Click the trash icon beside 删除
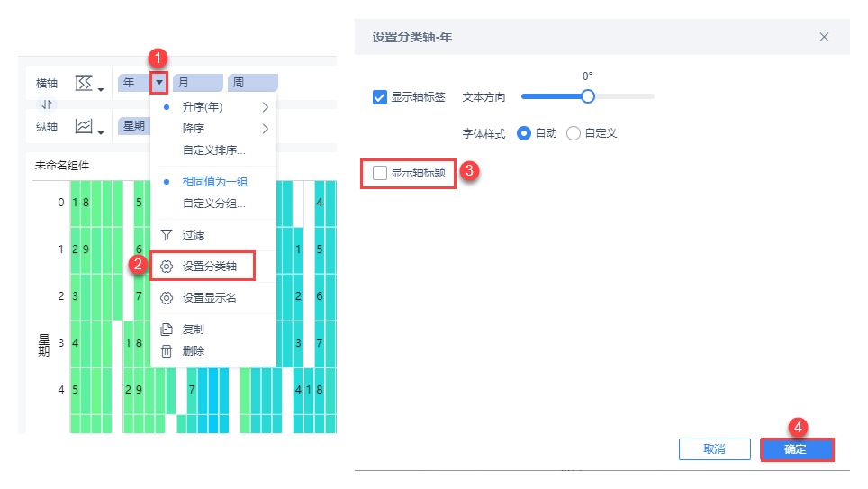 click(166, 351)
